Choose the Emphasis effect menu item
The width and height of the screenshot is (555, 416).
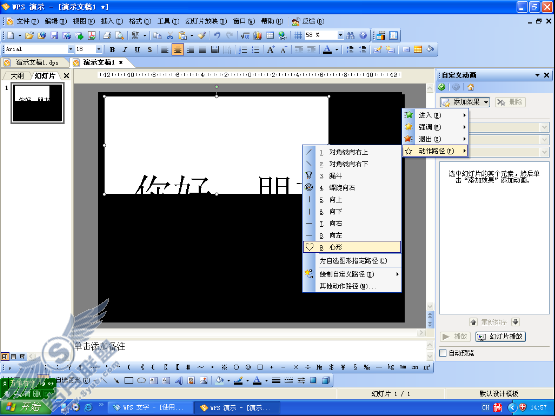tap(435, 127)
